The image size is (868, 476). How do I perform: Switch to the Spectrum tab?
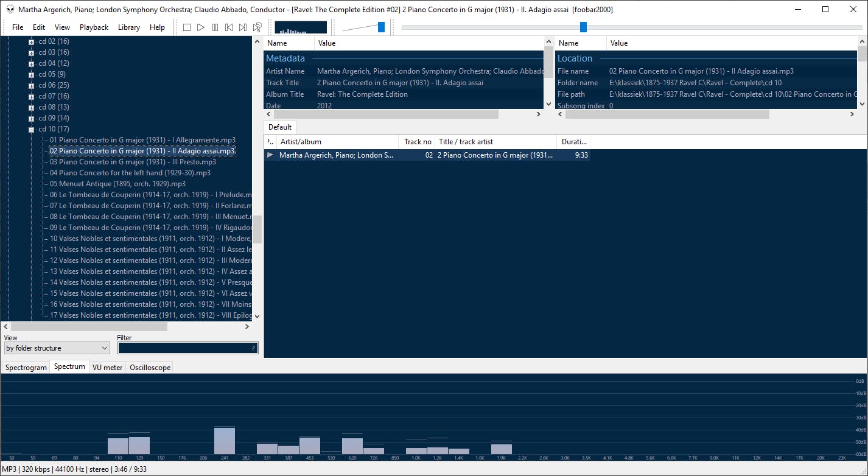click(69, 367)
